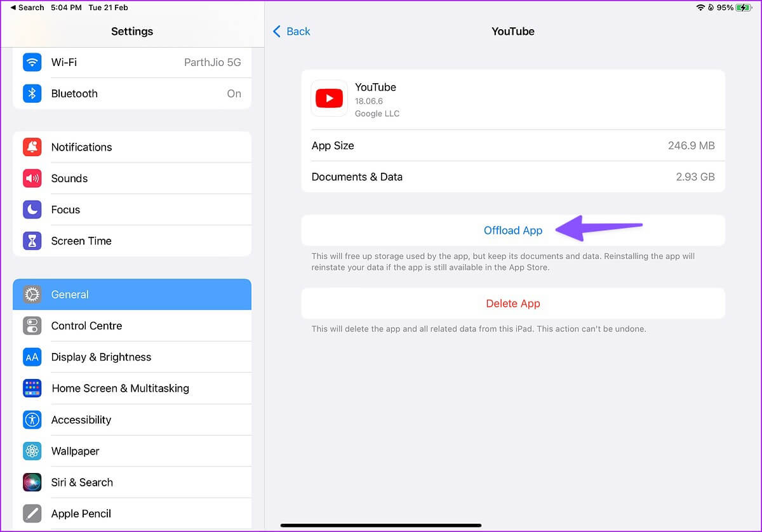762x532 pixels.
Task: Tap the Screen Time hourglass icon
Action: (32, 241)
